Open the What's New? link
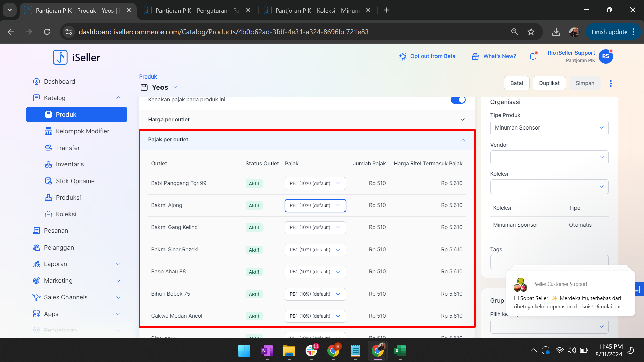The height and width of the screenshot is (362, 644). (494, 56)
